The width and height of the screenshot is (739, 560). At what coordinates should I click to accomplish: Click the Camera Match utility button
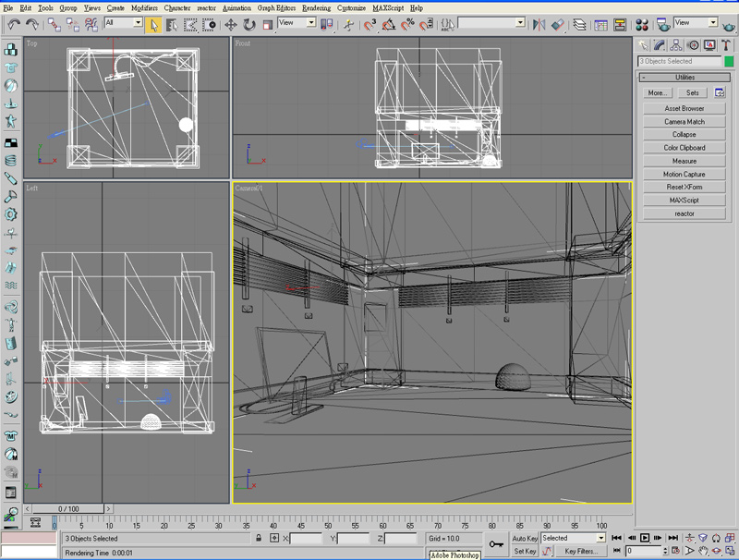point(684,122)
